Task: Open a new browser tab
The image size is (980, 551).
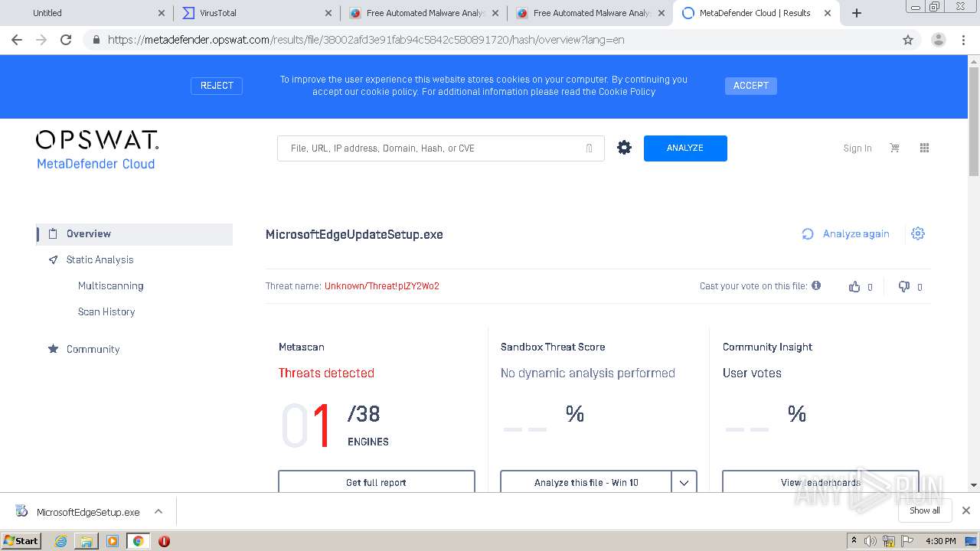Action: [857, 13]
